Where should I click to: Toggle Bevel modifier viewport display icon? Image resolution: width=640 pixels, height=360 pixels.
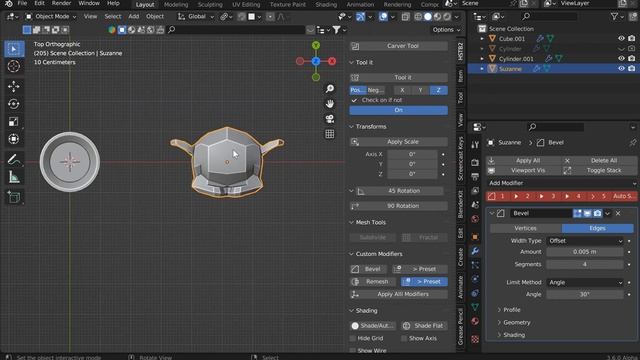click(x=587, y=213)
